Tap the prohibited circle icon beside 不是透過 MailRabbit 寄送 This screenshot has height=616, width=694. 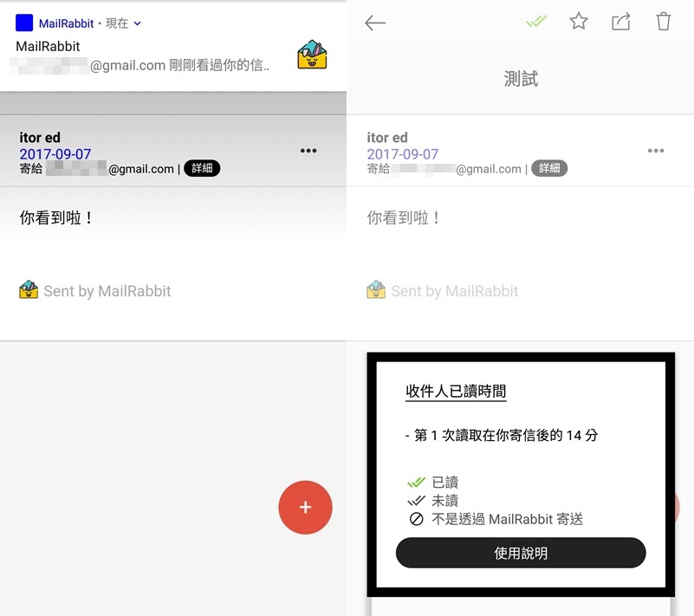tap(416, 519)
